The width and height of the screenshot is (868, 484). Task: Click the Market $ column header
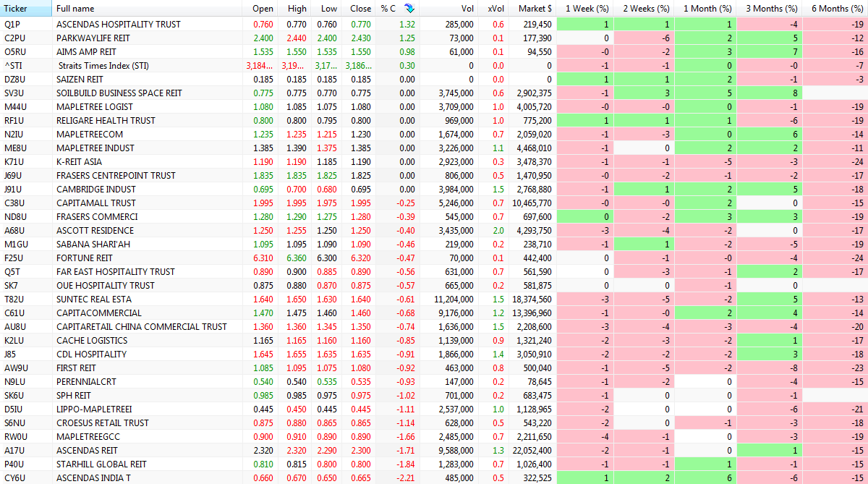535,8
